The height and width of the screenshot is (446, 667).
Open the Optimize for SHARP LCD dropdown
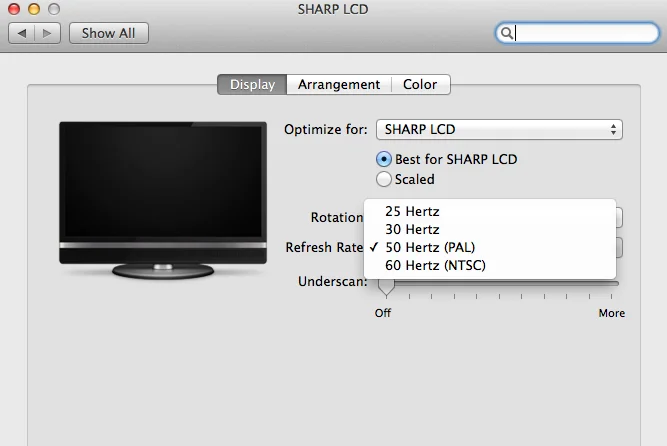(x=499, y=129)
